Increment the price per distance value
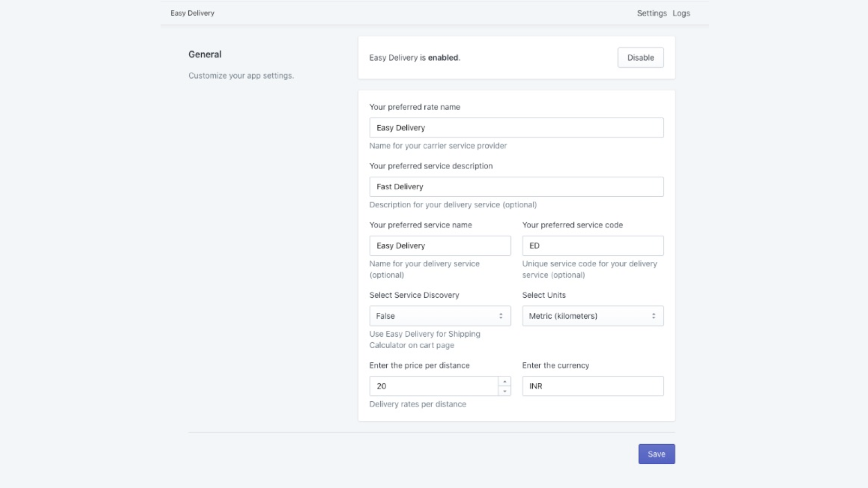The height and width of the screenshot is (488, 868). (504, 382)
